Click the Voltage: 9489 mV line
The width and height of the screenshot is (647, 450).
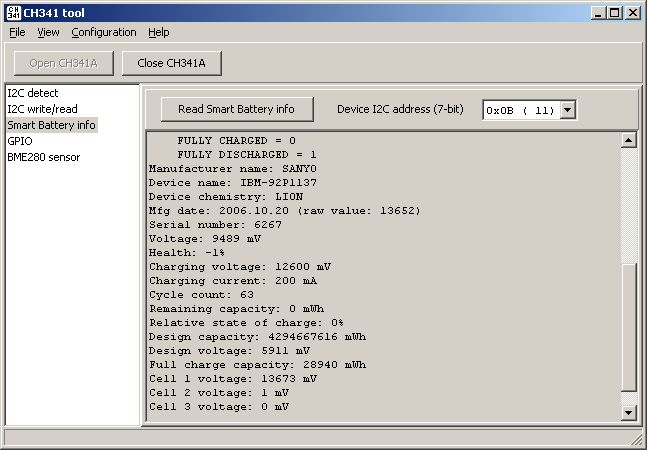[x=205, y=239]
